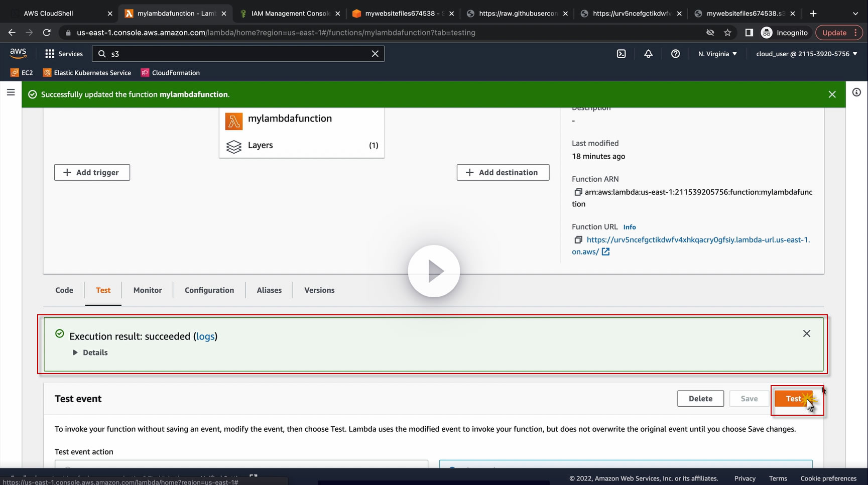Reload the current browser page
Viewport: 868px width, 485px height.
(x=47, y=33)
